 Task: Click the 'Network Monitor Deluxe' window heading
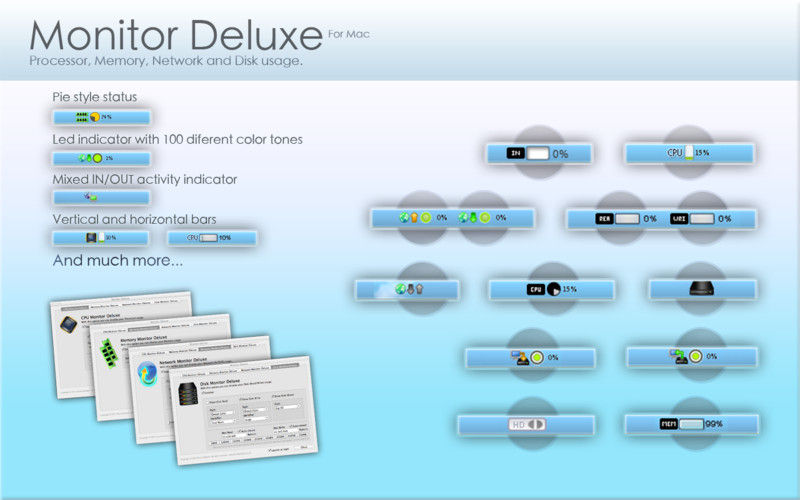182,360
